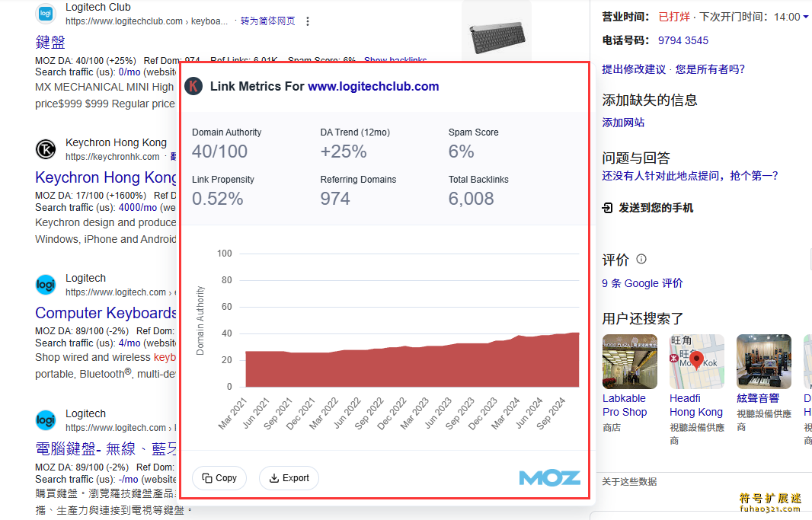Click 提出修改建议 link
The height and width of the screenshot is (520, 812).
click(634, 69)
